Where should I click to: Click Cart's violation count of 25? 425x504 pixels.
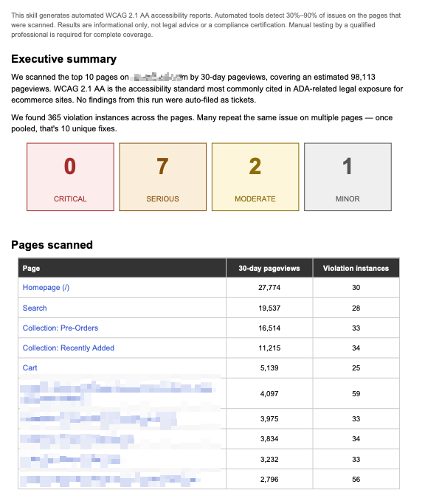[x=356, y=367]
